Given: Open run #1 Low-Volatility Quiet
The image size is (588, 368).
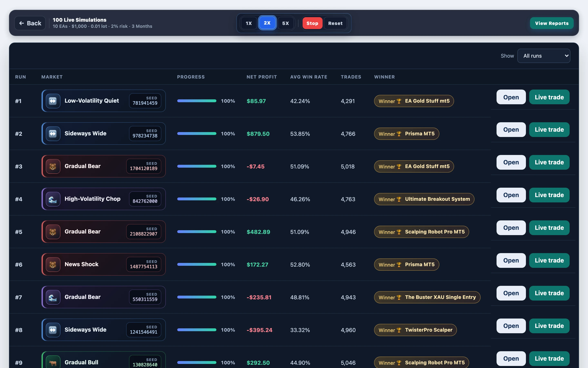Looking at the screenshot, I should point(511,97).
